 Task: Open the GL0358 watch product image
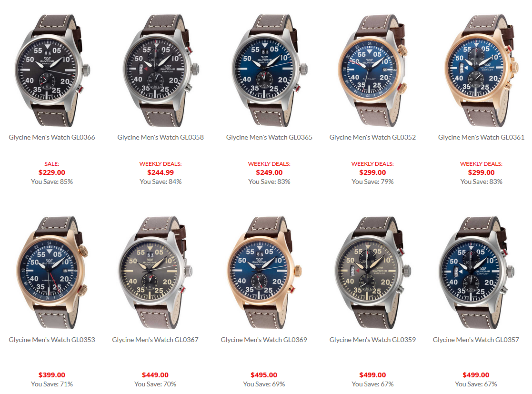point(161,70)
